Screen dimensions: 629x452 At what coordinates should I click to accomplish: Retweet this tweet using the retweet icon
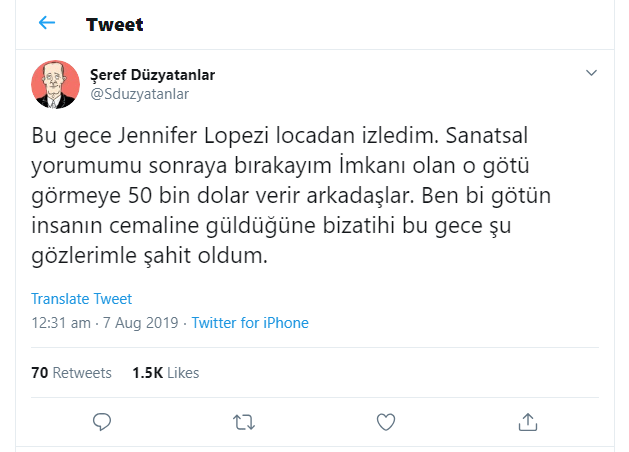click(243, 421)
